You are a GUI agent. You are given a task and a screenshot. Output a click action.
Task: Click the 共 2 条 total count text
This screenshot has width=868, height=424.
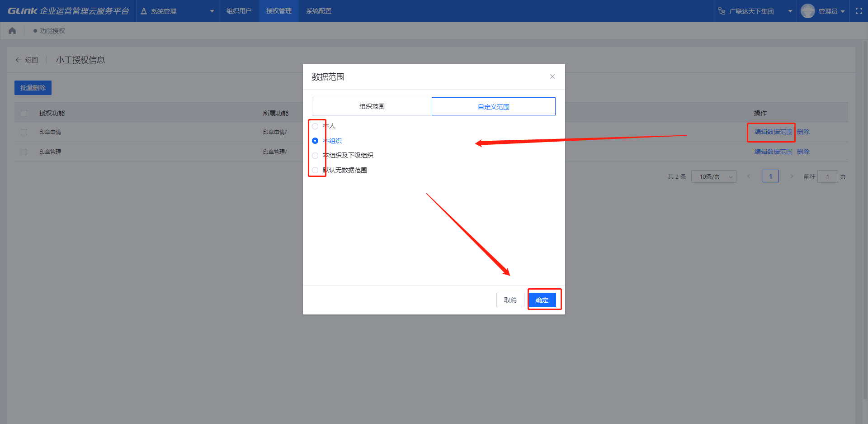click(677, 176)
